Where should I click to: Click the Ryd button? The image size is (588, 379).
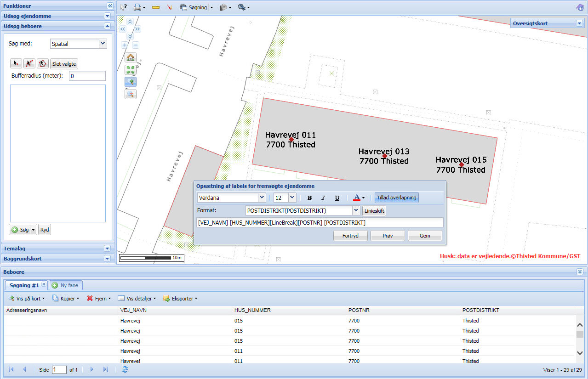point(45,230)
